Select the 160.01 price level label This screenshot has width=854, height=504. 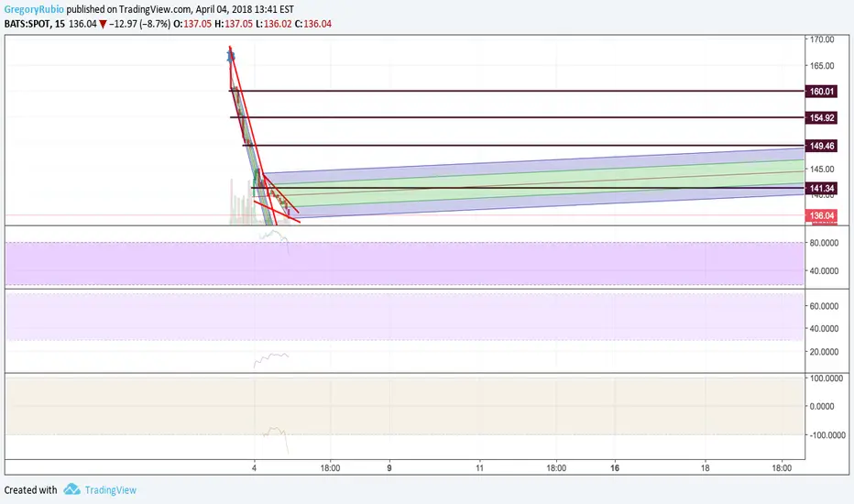(821, 92)
